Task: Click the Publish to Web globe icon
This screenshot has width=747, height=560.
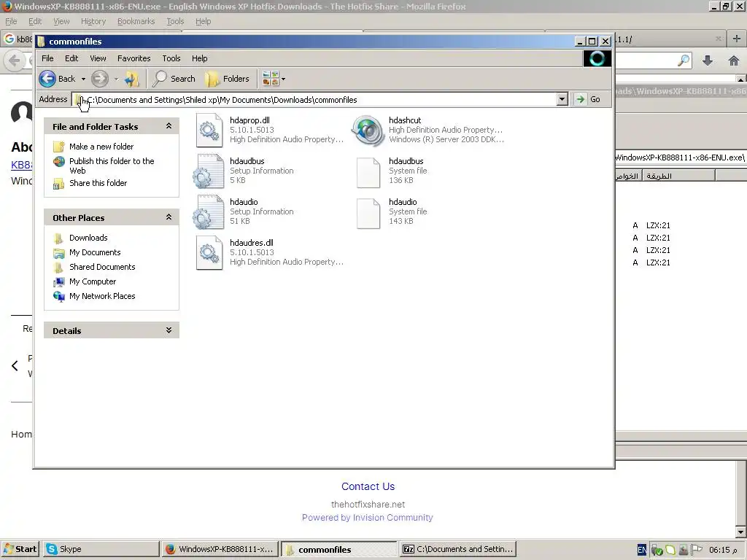Action: (58, 161)
